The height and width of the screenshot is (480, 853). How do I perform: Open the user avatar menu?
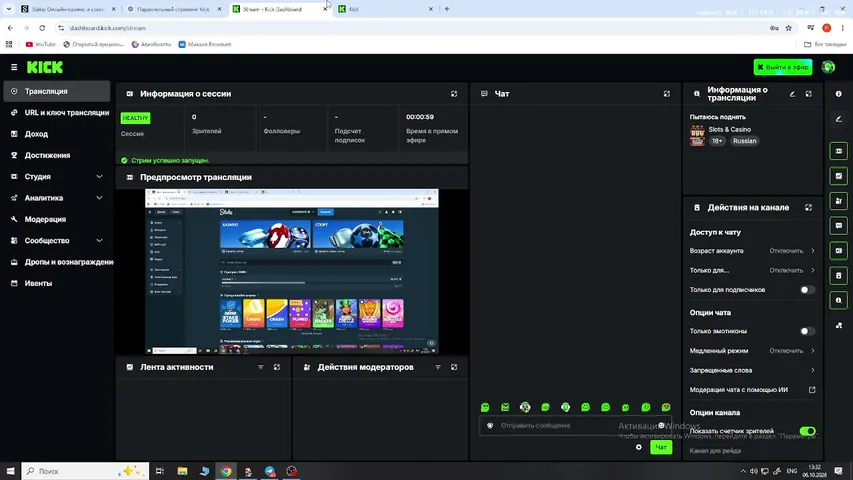[x=828, y=67]
